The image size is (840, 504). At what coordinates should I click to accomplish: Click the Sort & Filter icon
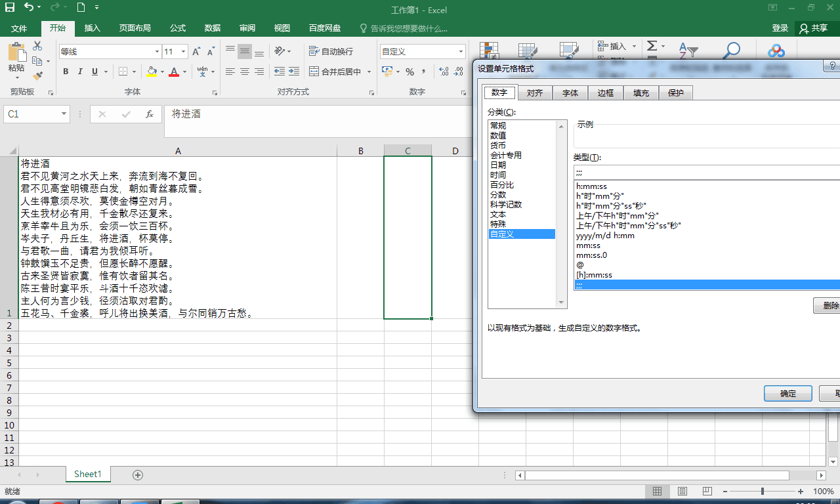[x=688, y=51]
